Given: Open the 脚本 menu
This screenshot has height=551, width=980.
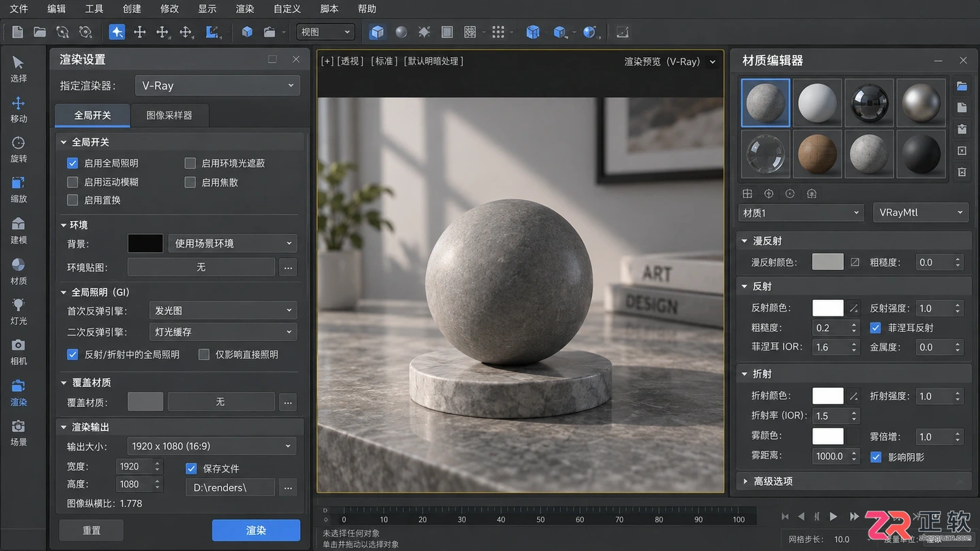Looking at the screenshot, I should pyautogui.click(x=329, y=9).
